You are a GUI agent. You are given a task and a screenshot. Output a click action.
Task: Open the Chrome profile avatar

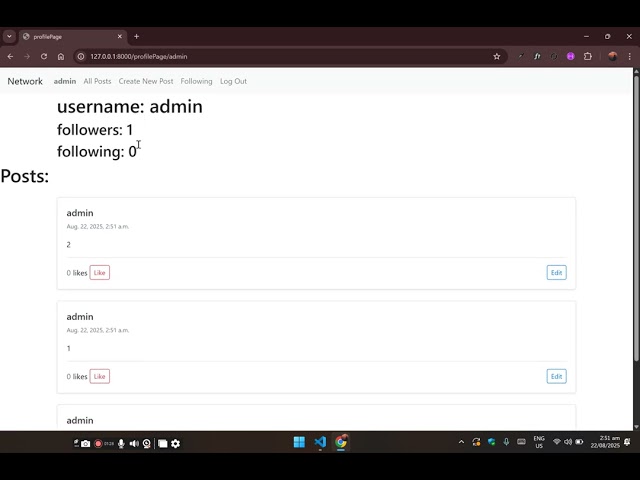612,56
